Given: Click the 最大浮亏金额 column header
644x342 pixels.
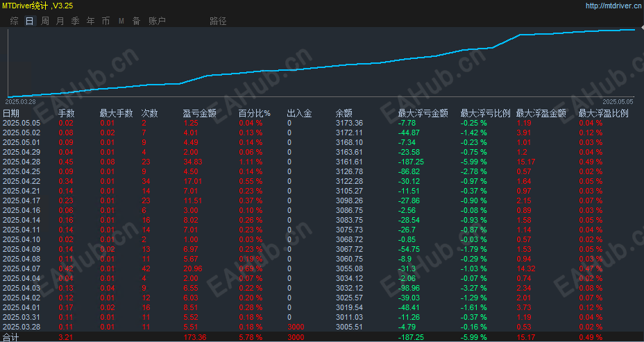Looking at the screenshot, I should pos(423,113).
